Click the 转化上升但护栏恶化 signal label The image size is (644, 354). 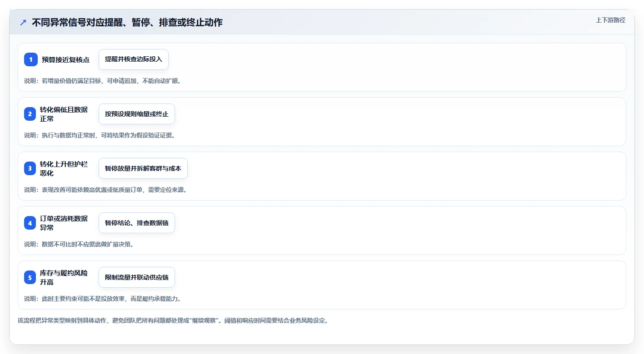click(64, 168)
